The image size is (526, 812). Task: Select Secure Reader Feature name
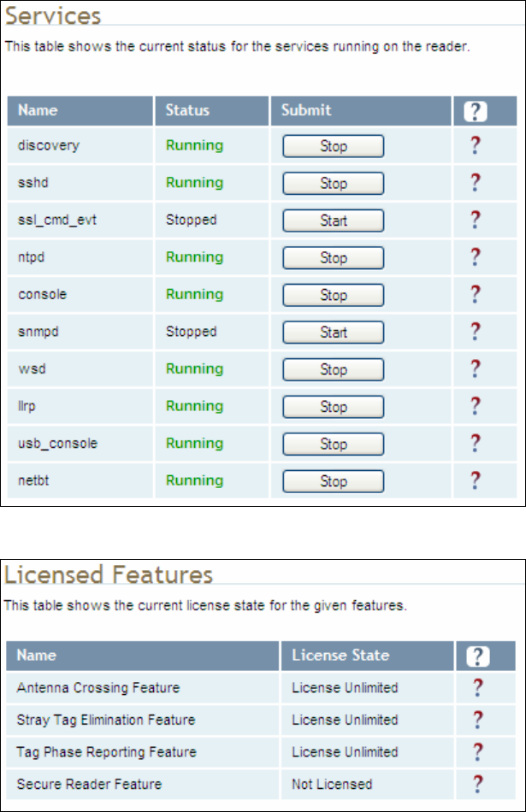pyautogui.click(x=89, y=785)
